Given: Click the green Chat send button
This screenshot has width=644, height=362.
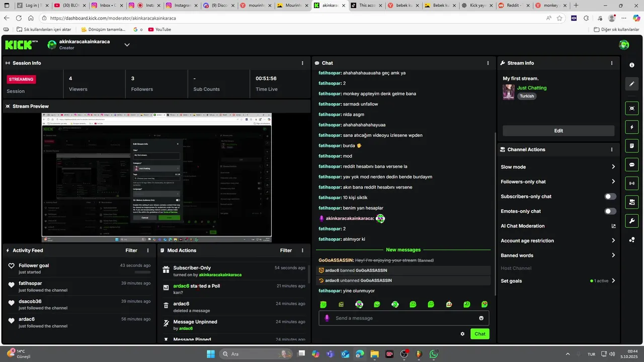Looking at the screenshot, I should (480, 334).
